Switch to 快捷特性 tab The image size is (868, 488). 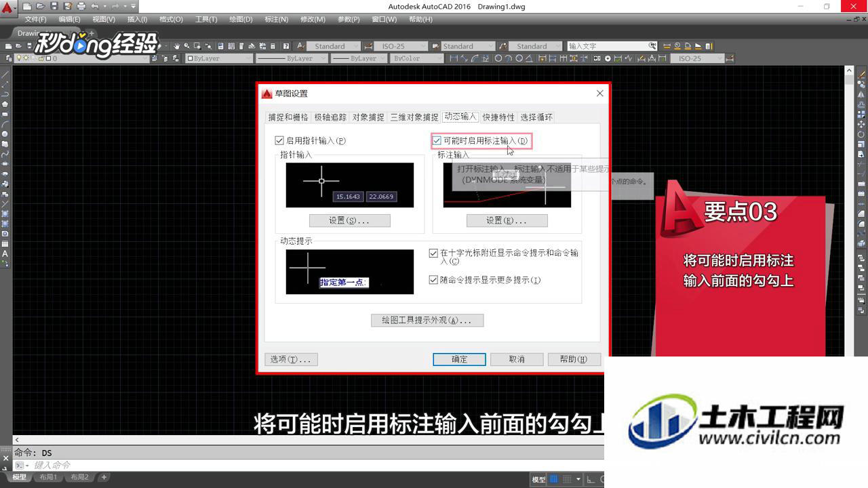coord(498,117)
